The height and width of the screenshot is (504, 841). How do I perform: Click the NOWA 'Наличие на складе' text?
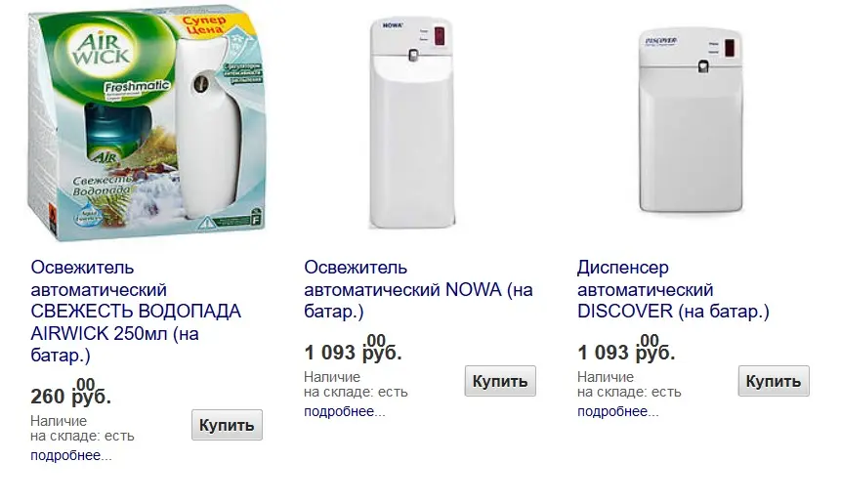[356, 385]
